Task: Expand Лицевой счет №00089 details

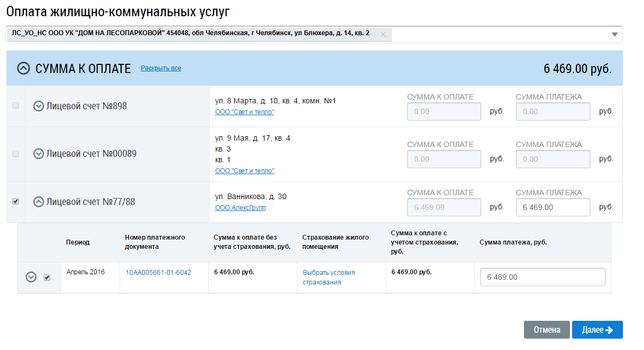Action: pyautogui.click(x=38, y=154)
